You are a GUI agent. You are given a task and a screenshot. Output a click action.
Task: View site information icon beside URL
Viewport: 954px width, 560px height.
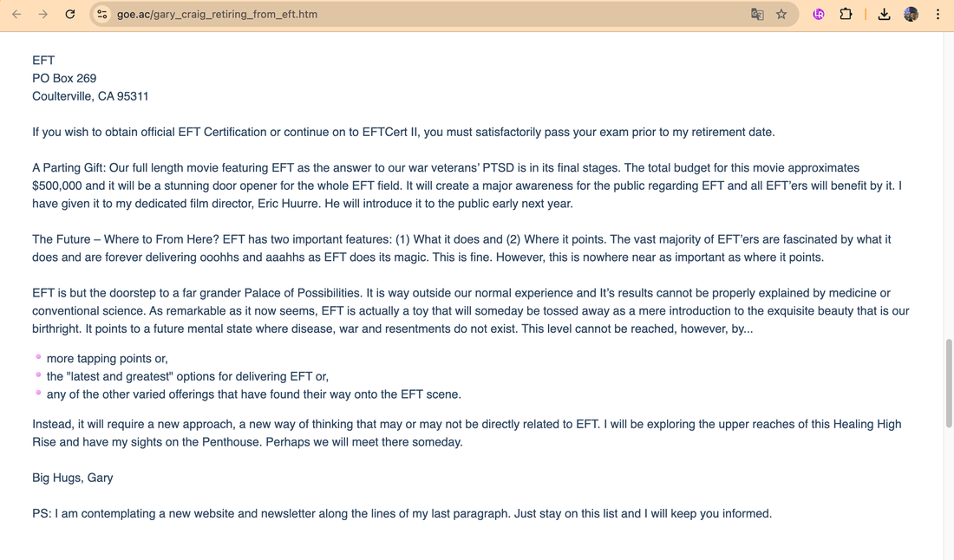(102, 14)
